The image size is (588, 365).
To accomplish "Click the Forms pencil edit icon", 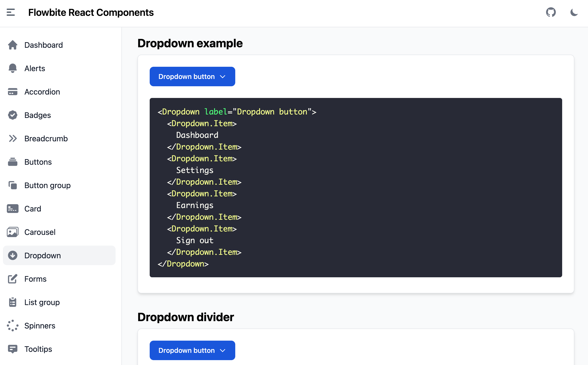I will pos(13,279).
